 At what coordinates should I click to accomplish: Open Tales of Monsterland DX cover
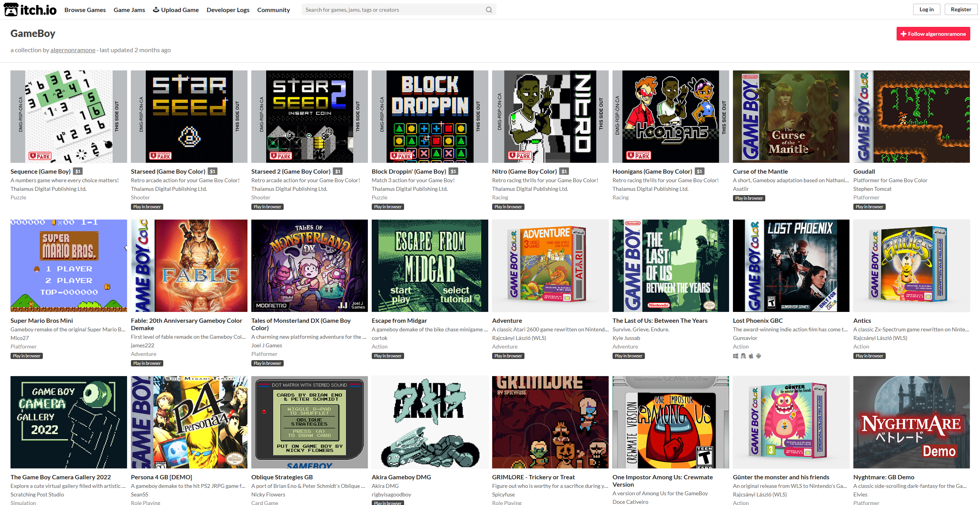(x=309, y=266)
